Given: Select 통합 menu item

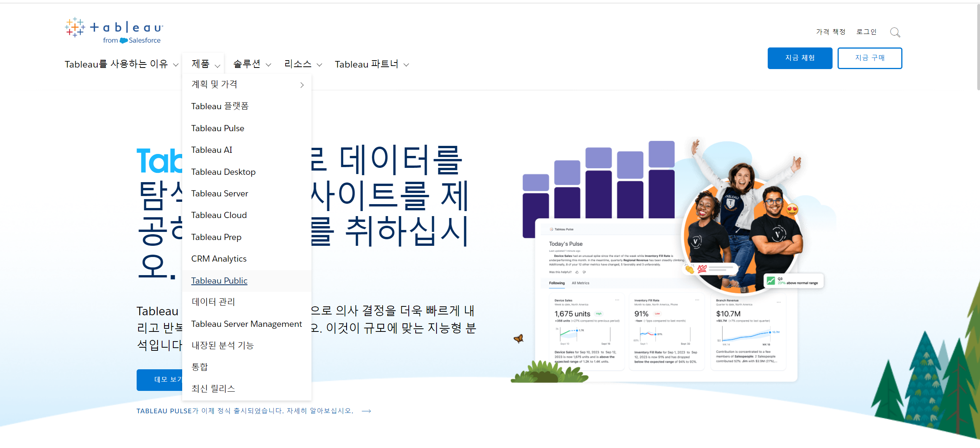Looking at the screenshot, I should point(247,367).
